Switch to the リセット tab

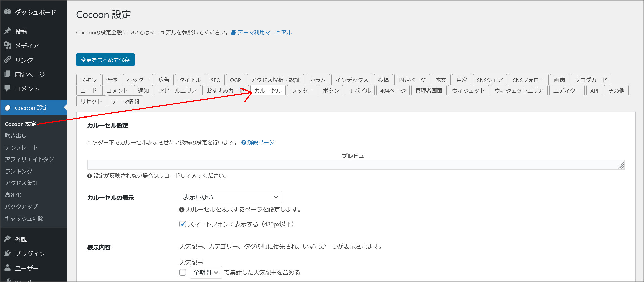[x=91, y=101]
